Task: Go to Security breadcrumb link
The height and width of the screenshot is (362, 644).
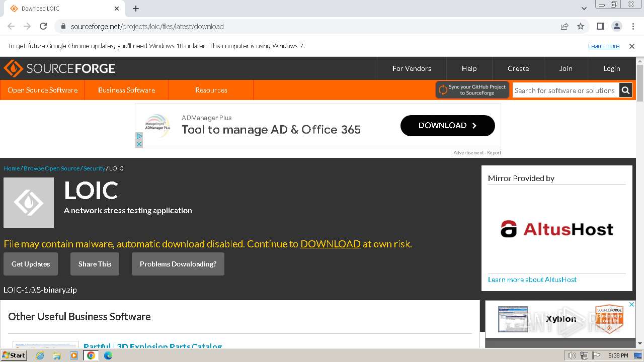Action: [x=94, y=168]
